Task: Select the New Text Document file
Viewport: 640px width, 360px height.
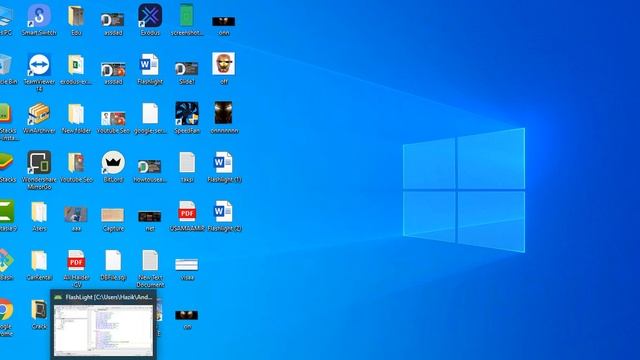Action: [150, 260]
